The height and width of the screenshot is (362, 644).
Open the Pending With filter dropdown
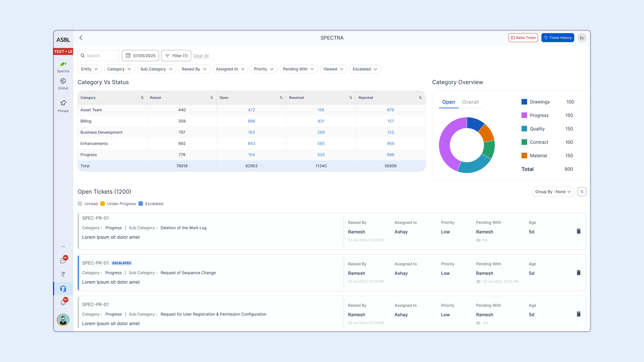299,69
